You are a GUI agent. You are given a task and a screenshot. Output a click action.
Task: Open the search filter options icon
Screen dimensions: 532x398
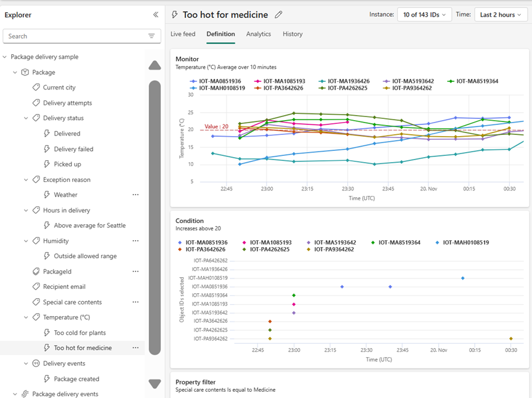pos(151,36)
